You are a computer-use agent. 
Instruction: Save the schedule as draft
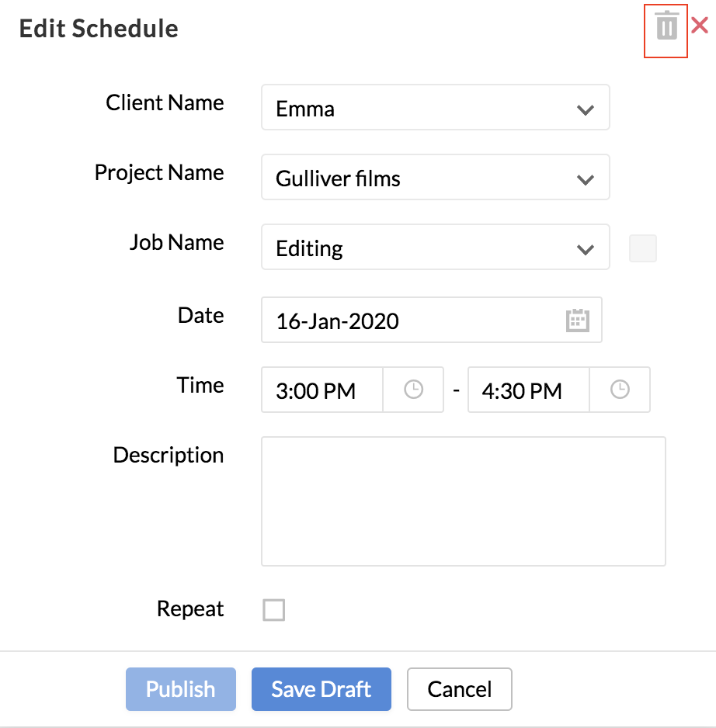tap(322, 689)
